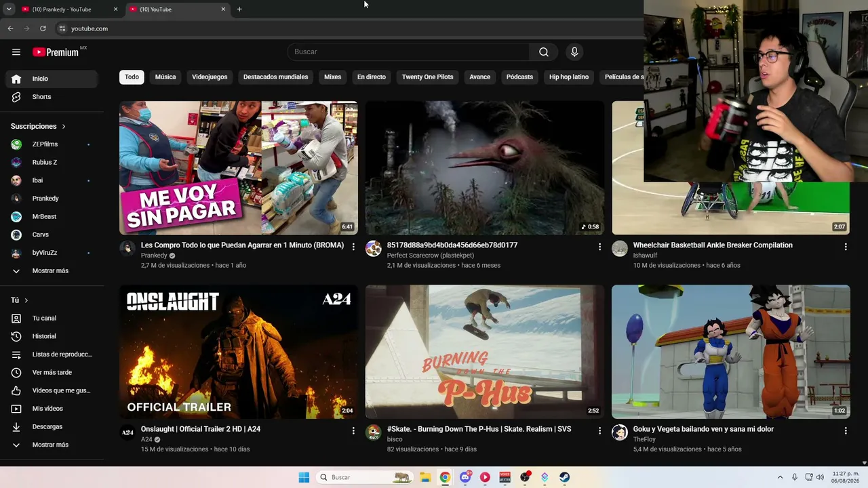This screenshot has width=868, height=488.
Task: Open Descargas from the sidebar
Action: pyautogui.click(x=52, y=427)
